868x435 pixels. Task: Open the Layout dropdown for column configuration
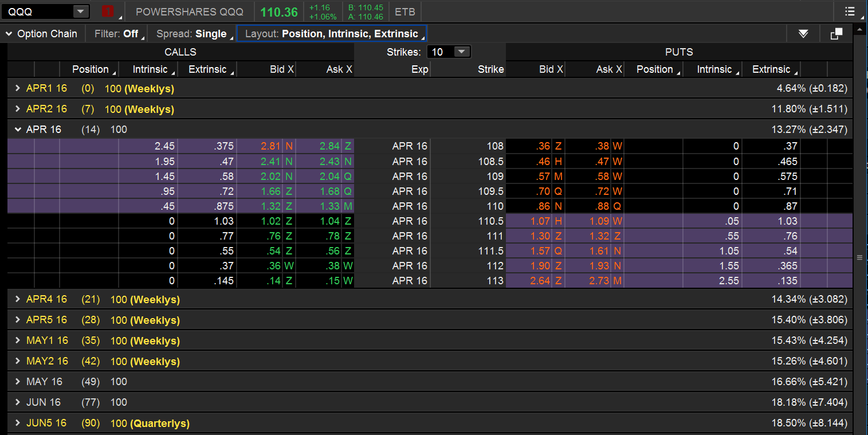pyautogui.click(x=332, y=33)
